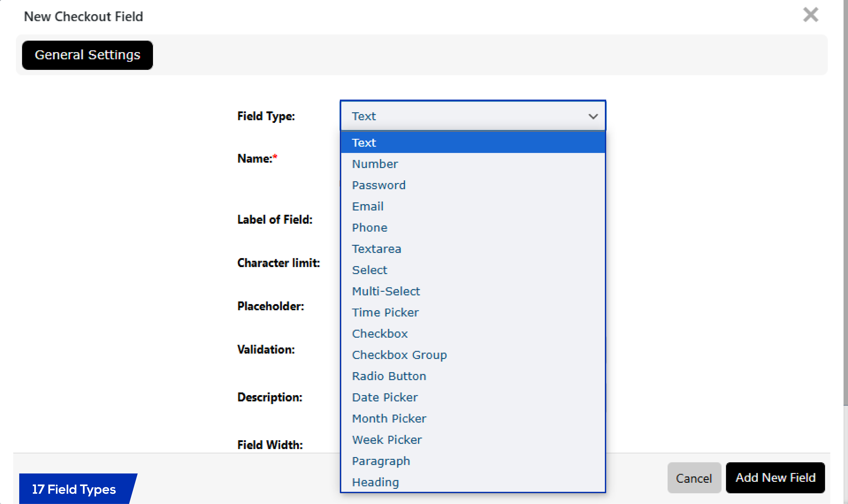Choose Date Picker option
The height and width of the screenshot is (504, 848).
pos(473,397)
